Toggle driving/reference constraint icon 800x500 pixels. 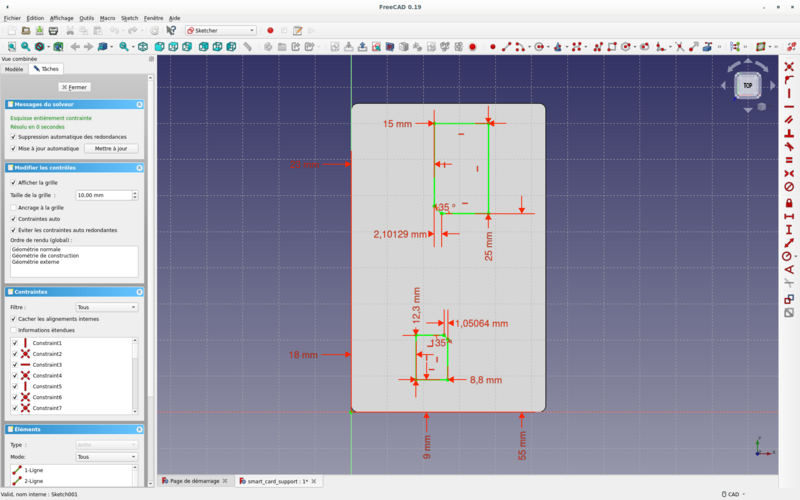click(x=789, y=299)
